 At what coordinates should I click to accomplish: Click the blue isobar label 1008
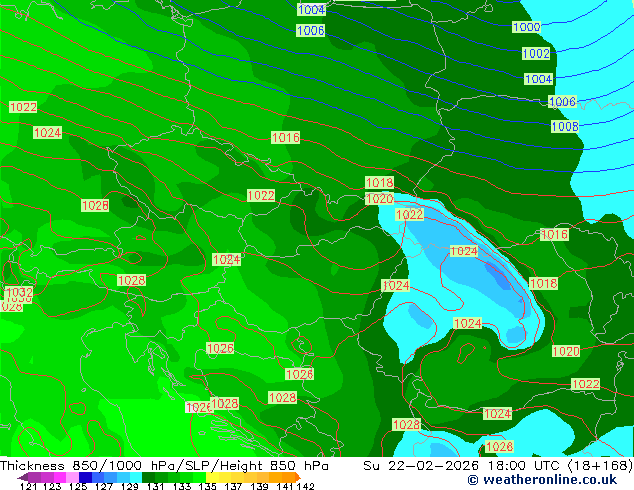(565, 127)
